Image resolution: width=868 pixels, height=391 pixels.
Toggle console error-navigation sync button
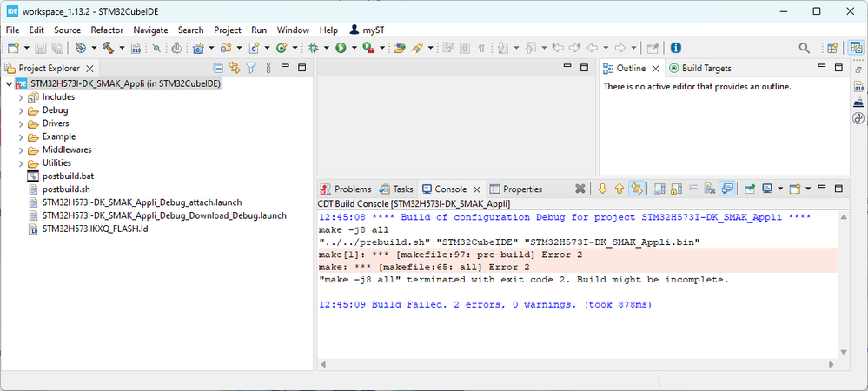(x=637, y=189)
